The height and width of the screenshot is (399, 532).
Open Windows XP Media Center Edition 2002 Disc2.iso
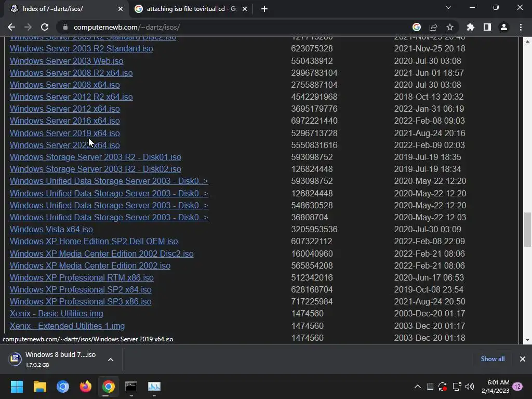[x=102, y=254]
